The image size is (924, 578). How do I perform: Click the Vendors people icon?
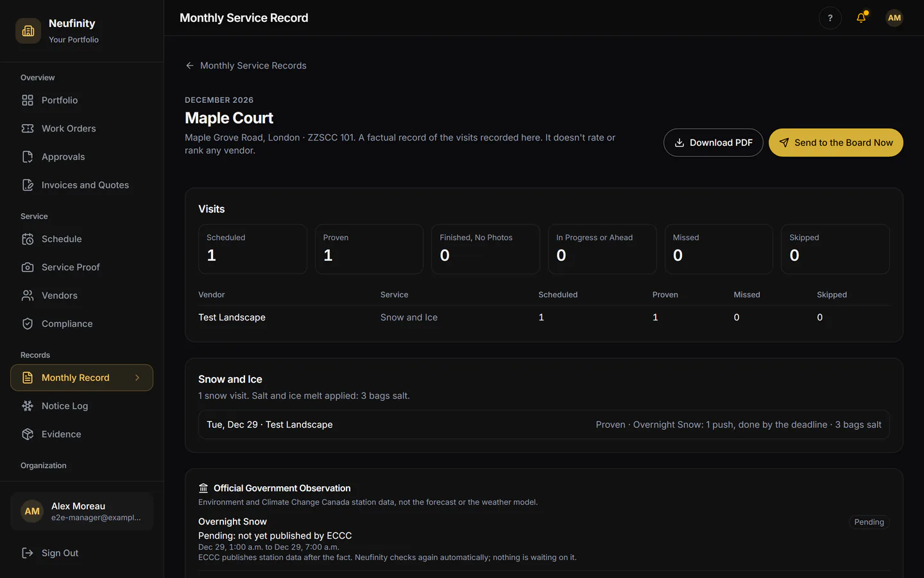click(28, 295)
